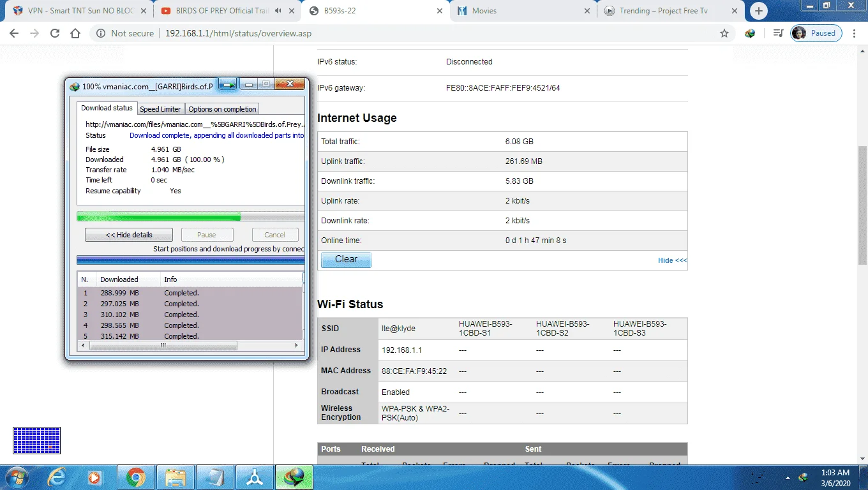
Task: Mute the audio icon on BIRDS OF PREY tab
Action: click(x=278, y=11)
